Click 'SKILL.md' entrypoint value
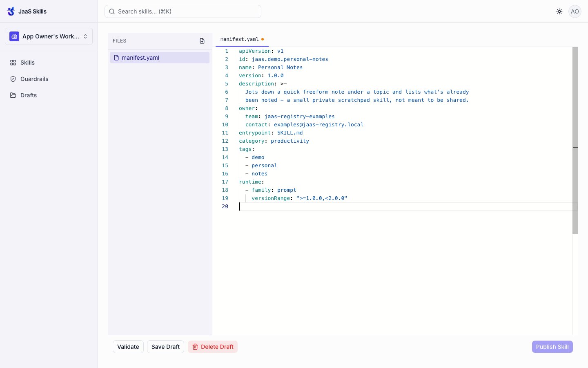588x368 pixels. tap(290, 133)
